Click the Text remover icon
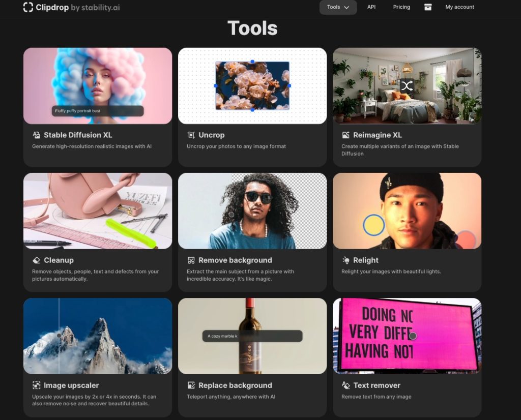 345,385
